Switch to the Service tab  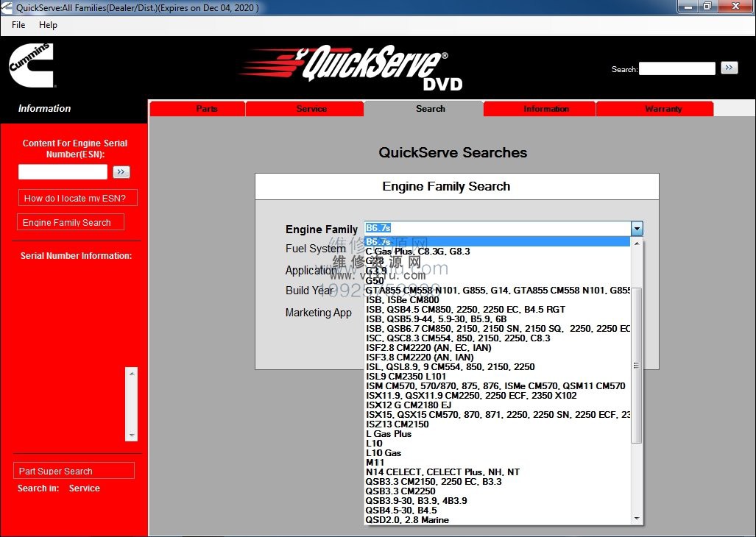(305, 109)
